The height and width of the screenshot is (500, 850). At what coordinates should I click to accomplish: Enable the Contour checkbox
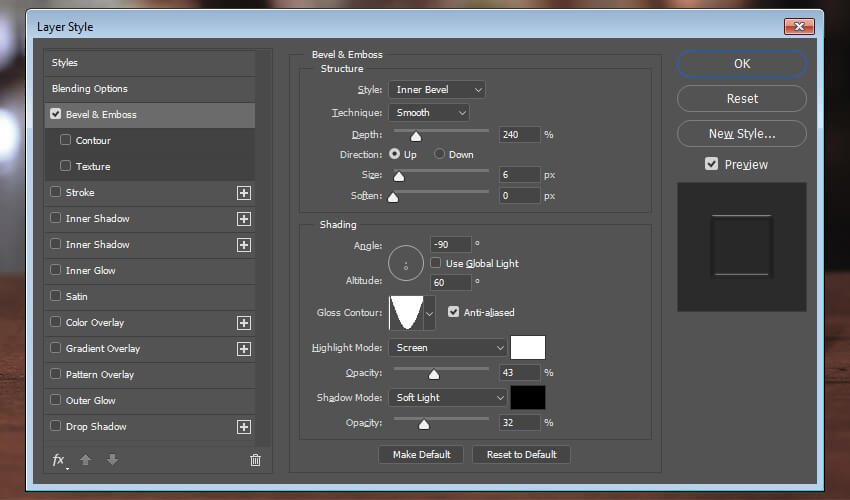click(66, 140)
